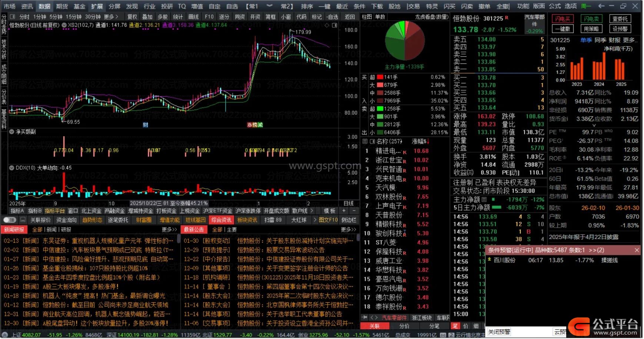
Task: Open the 扩展 menu
Action: click(x=97, y=6)
